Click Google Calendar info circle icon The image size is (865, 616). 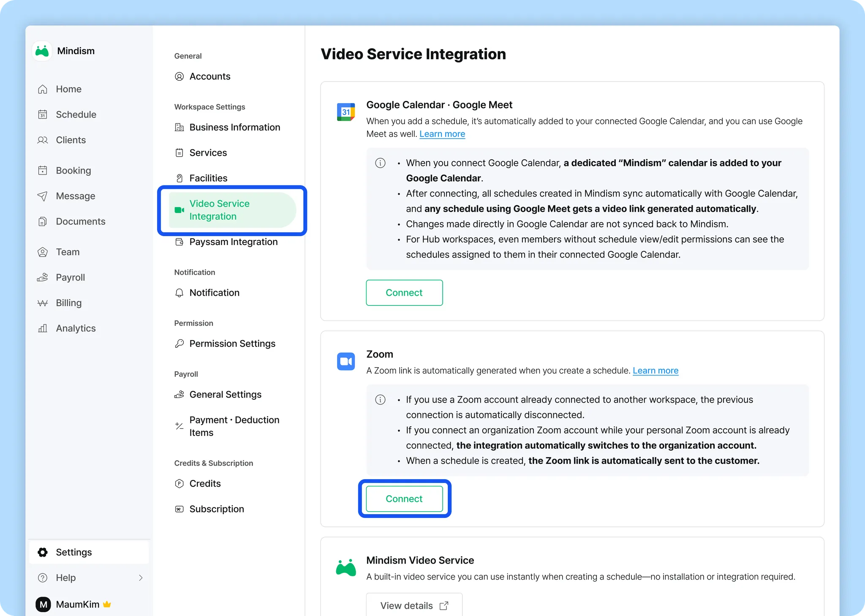[x=380, y=163]
